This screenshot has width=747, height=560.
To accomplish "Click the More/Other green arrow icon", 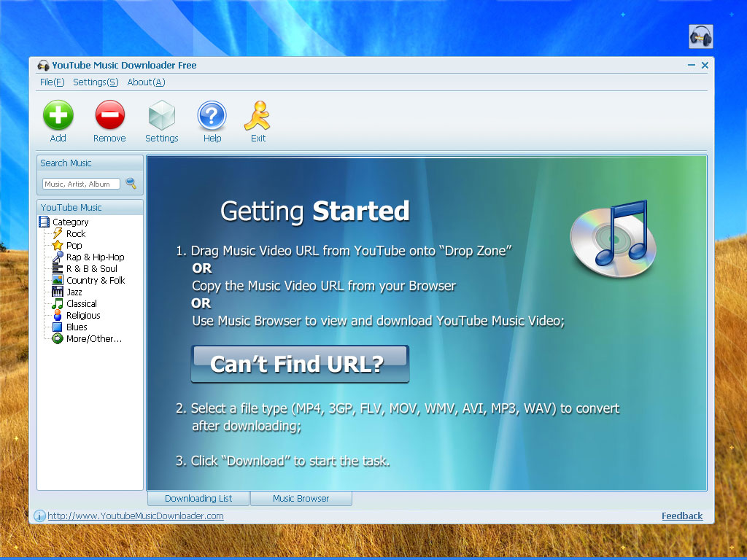I will tap(58, 338).
